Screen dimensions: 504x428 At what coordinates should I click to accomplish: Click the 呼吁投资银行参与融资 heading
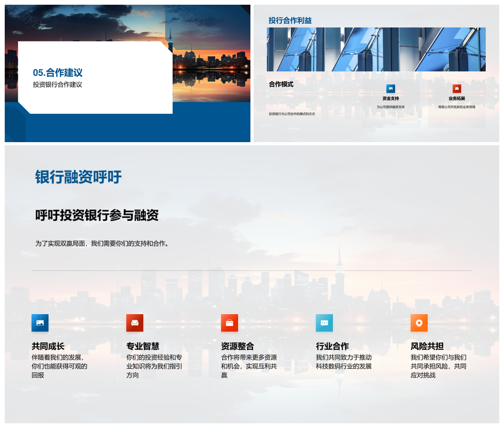pyautogui.click(x=97, y=215)
